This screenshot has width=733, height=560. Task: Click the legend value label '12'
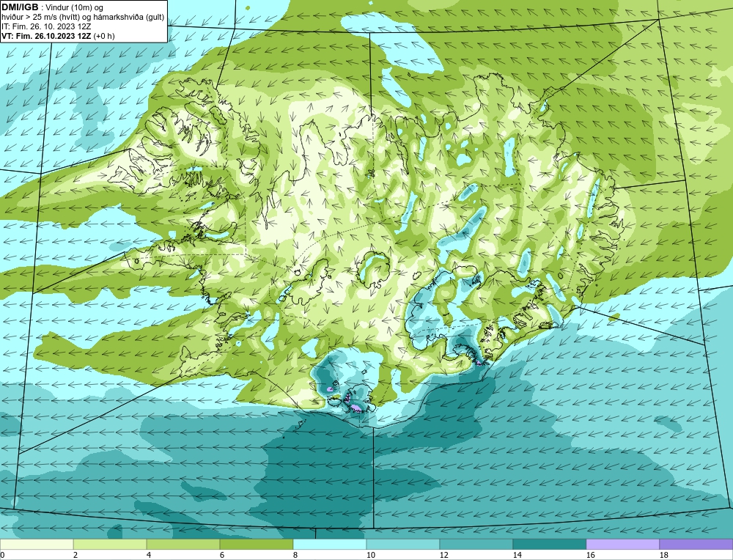point(444,555)
